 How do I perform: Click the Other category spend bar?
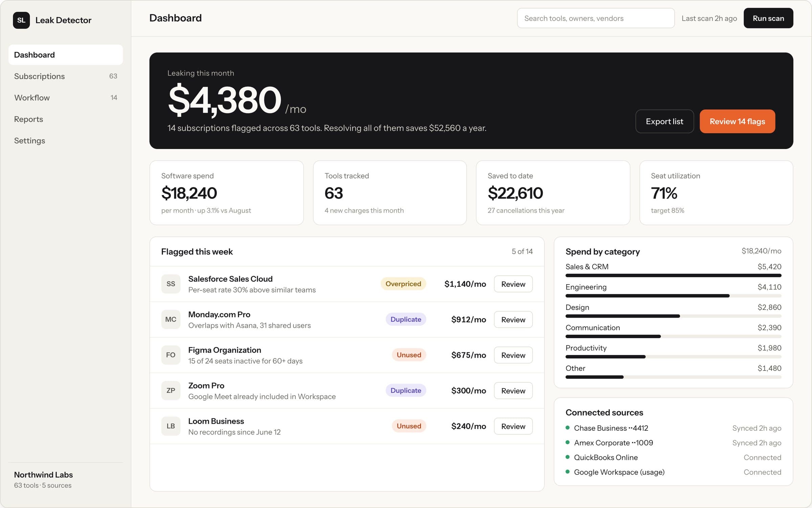point(673,377)
